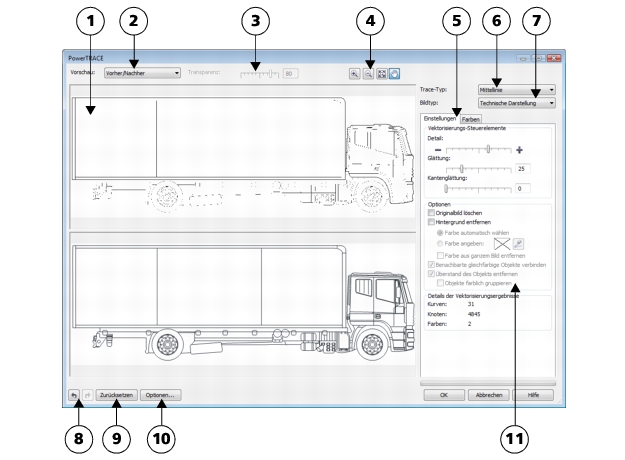Open the Trace-Typ dropdown
Image resolution: width=625 pixels, height=460 pixels.
click(517, 89)
